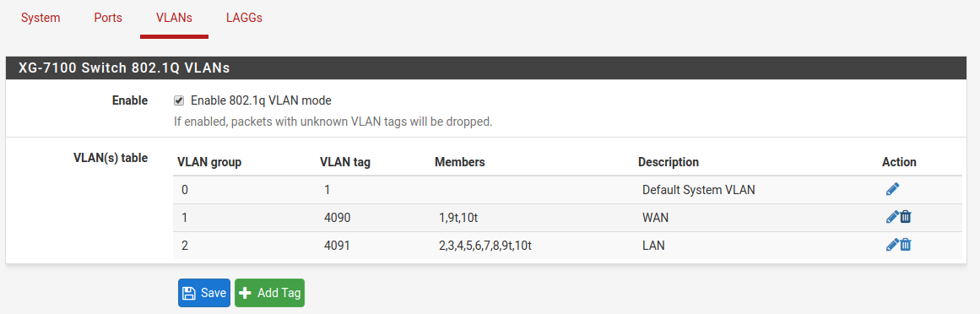980x314 pixels.
Task: Click the XG-7100 Switch 802.1Q VLANs heading
Action: coord(124,68)
